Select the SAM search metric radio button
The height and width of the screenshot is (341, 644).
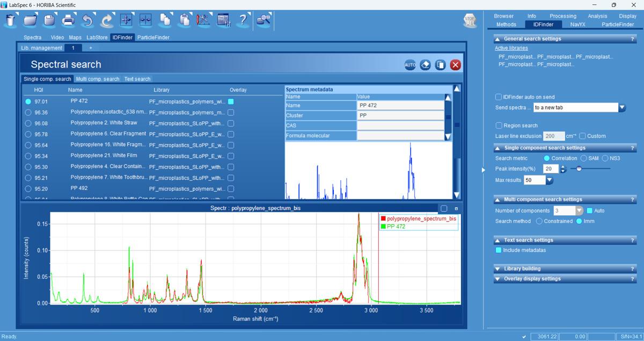click(583, 158)
